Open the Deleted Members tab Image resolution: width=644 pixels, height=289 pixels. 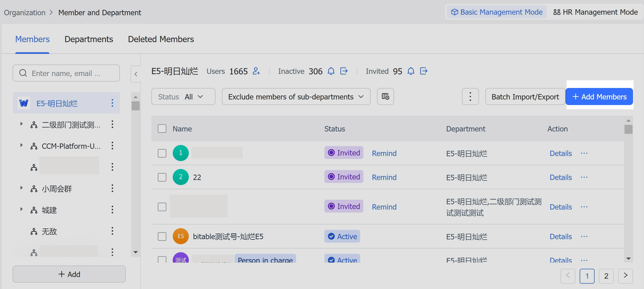point(161,39)
